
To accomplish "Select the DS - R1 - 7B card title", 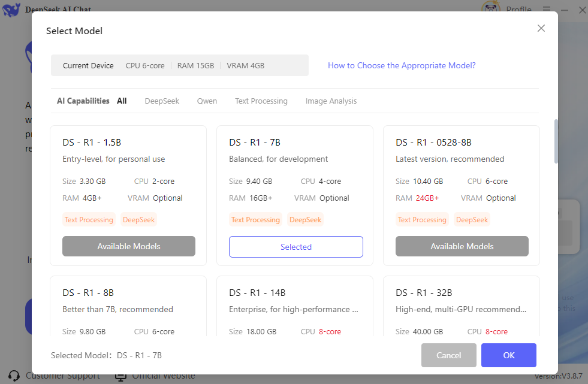I will [x=255, y=143].
